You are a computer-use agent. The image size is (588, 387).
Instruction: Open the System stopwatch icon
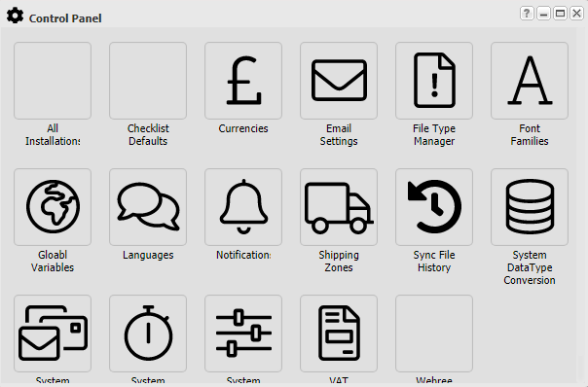point(148,334)
